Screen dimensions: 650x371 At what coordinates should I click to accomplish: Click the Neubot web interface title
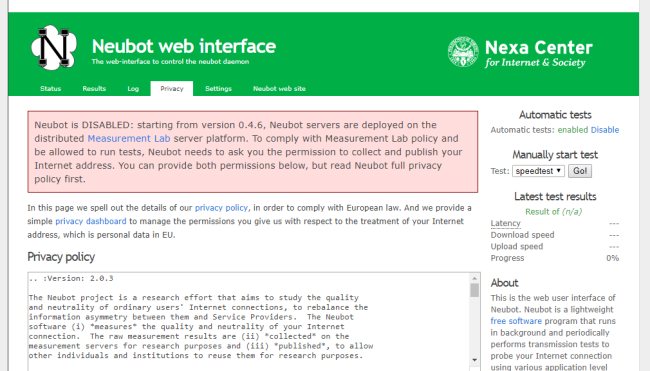click(x=184, y=46)
